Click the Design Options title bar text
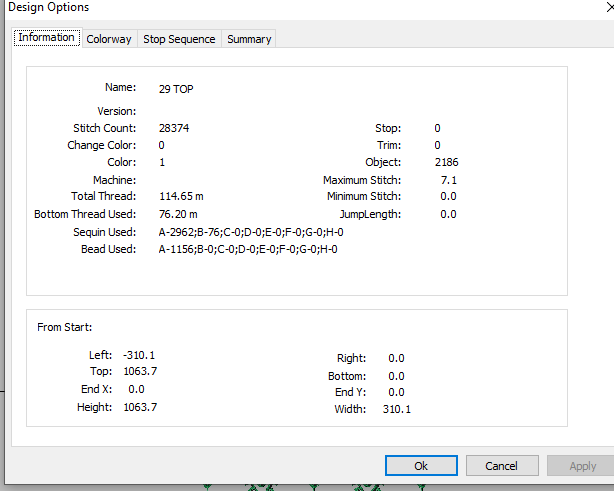Image resolution: width=614 pixels, height=491 pixels. point(49,7)
